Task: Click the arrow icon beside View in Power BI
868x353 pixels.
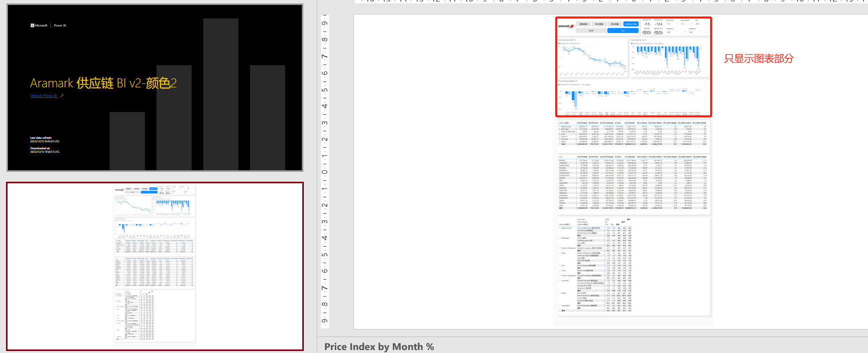Action: point(61,96)
